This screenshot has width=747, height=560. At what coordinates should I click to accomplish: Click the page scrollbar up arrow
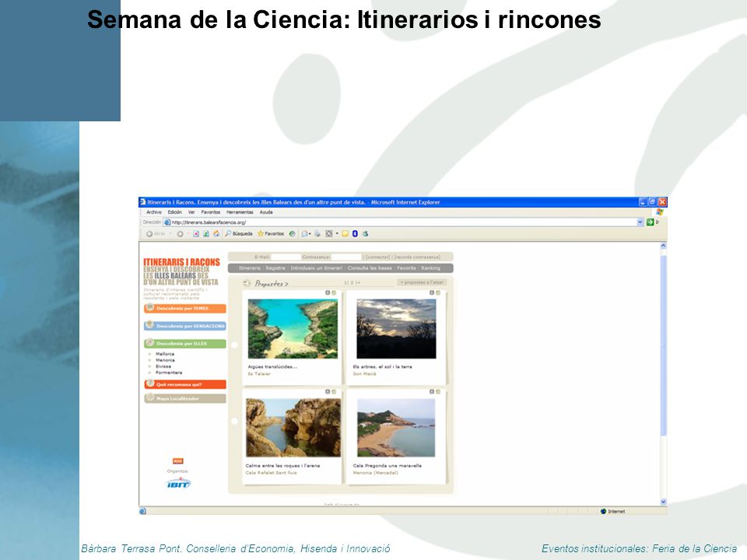(663, 247)
